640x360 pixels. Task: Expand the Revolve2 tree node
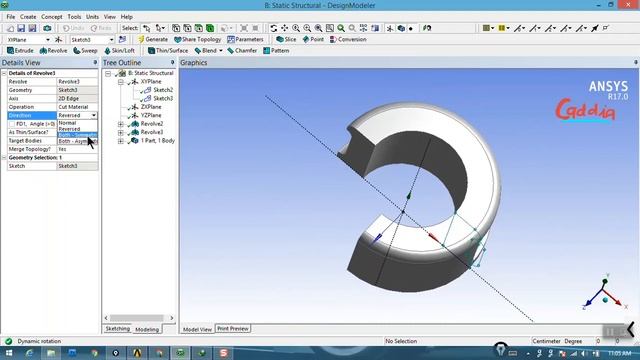click(x=121, y=124)
